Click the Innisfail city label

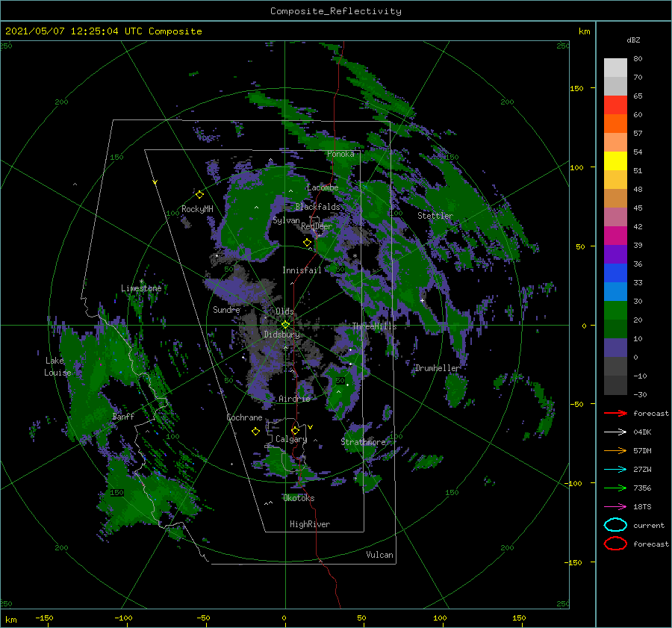click(302, 270)
